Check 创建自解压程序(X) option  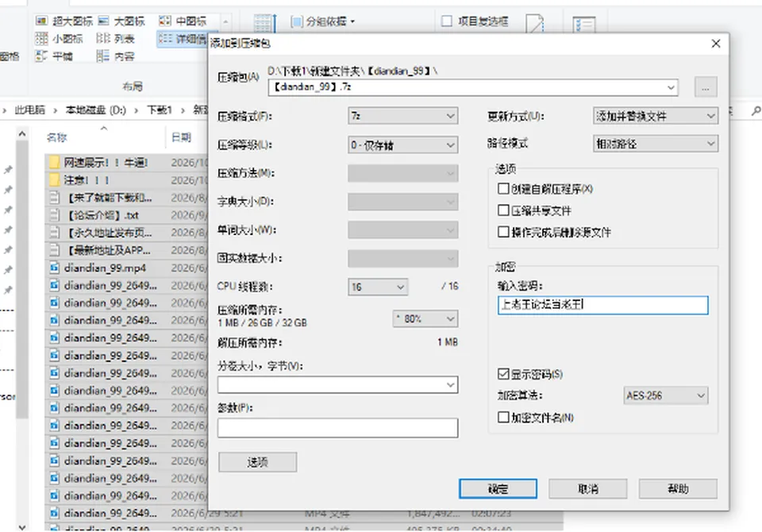pyautogui.click(x=503, y=189)
